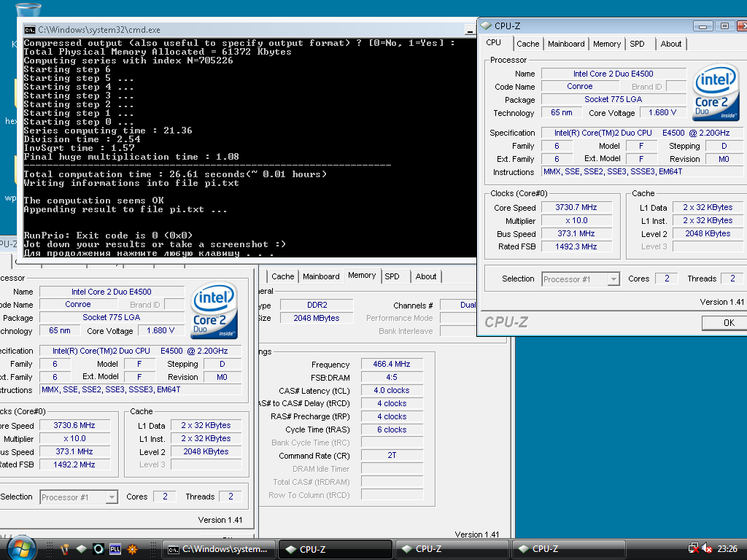Image resolution: width=747 pixels, height=560 pixels.
Task: Click the Command Rate 2T field
Action: (392, 455)
